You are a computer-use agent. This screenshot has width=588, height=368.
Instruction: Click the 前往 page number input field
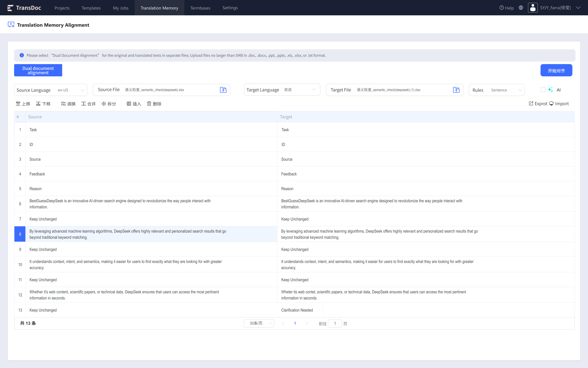(x=335, y=323)
